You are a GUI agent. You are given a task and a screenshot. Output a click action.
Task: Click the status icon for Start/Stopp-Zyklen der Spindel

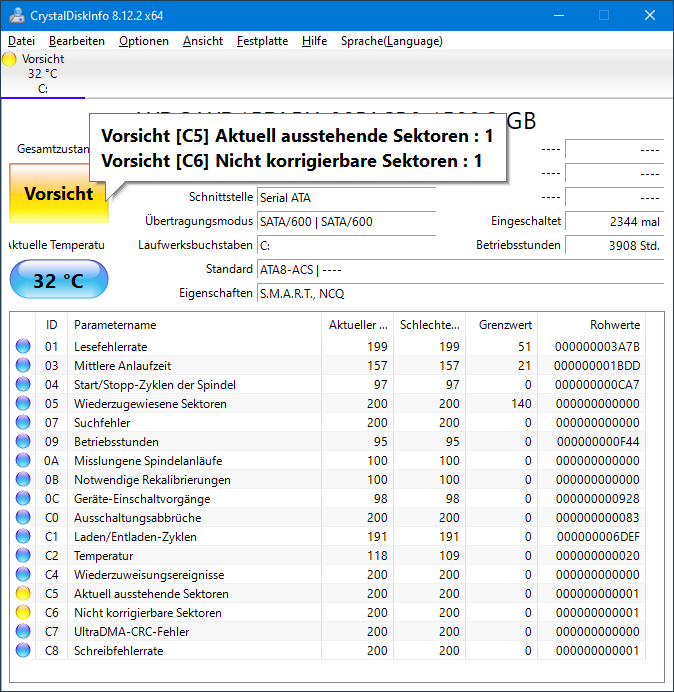[23, 384]
